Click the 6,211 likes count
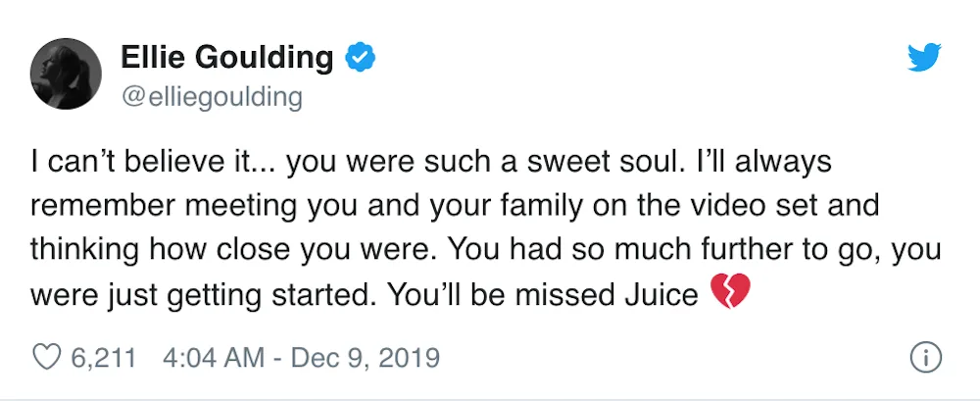The width and height of the screenshot is (980, 401). pyautogui.click(x=104, y=357)
